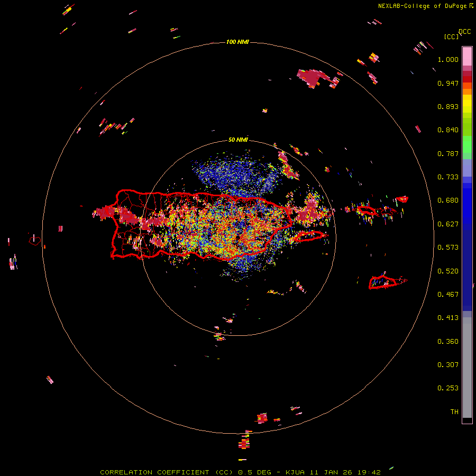Click the 0.573 legend value
This screenshot has height=476, width=476.
[448, 248]
